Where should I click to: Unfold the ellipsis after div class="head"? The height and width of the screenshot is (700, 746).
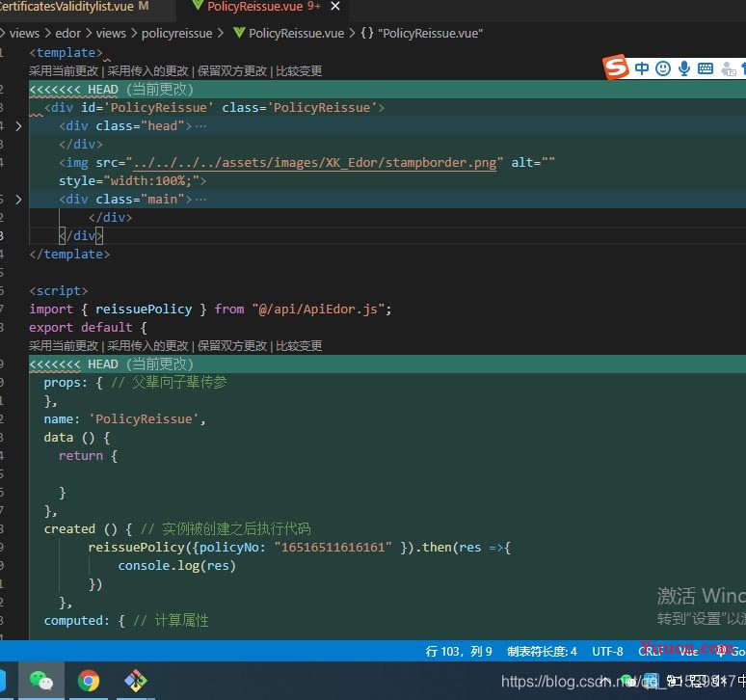[x=200, y=126]
